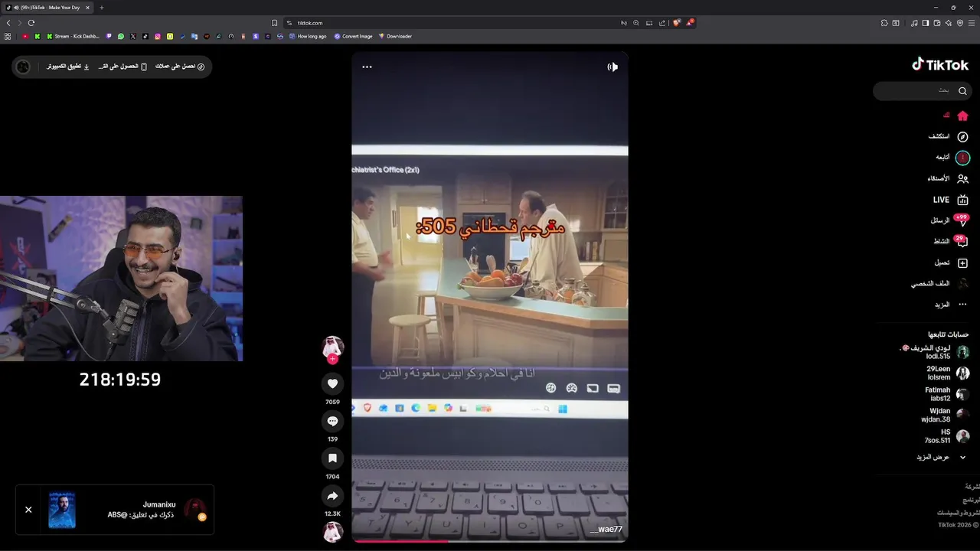Toggle video sound with speaker icon
Image resolution: width=980 pixels, height=551 pixels.
pos(612,67)
